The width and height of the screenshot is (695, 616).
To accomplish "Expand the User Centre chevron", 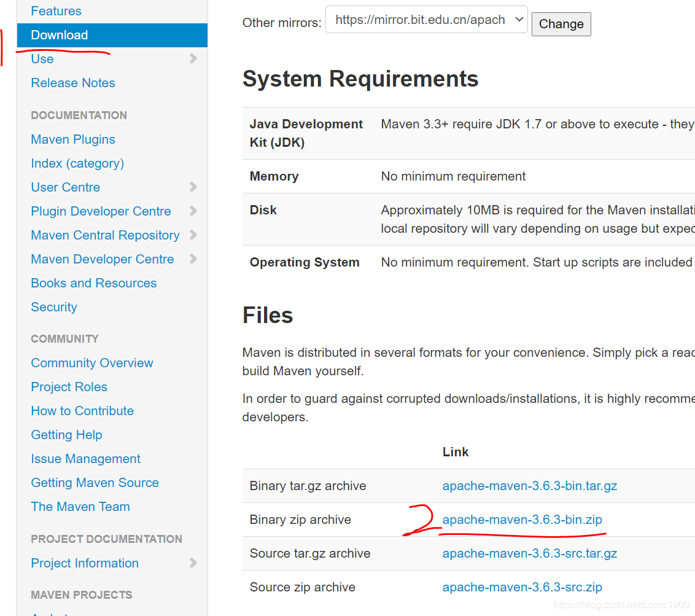I will (x=193, y=187).
